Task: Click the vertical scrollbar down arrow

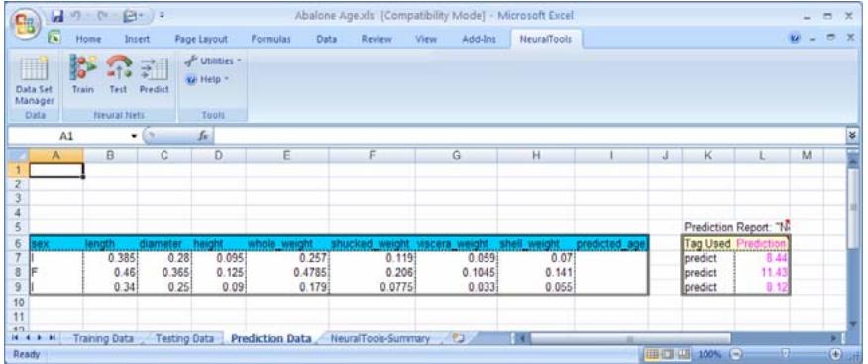Action: click(853, 323)
